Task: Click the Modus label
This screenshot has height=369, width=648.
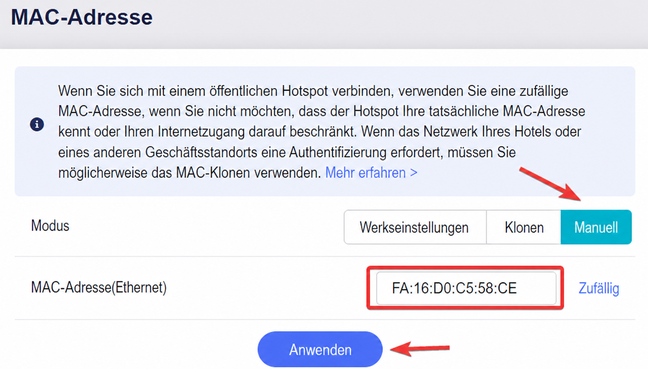Action: (50, 226)
